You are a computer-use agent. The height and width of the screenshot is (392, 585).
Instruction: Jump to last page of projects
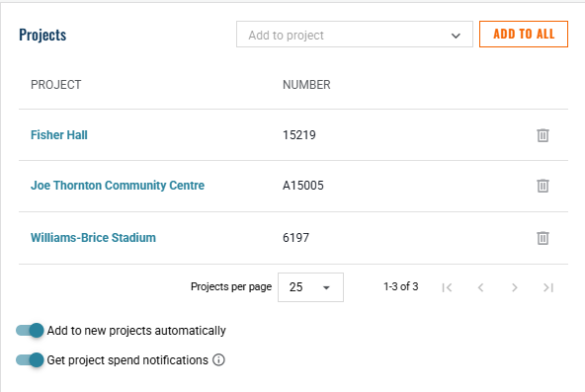point(548,287)
